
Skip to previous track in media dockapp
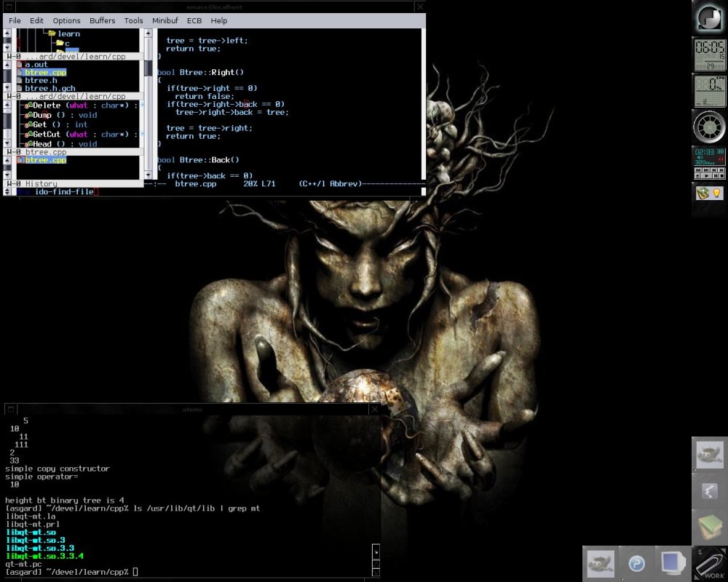point(698,170)
